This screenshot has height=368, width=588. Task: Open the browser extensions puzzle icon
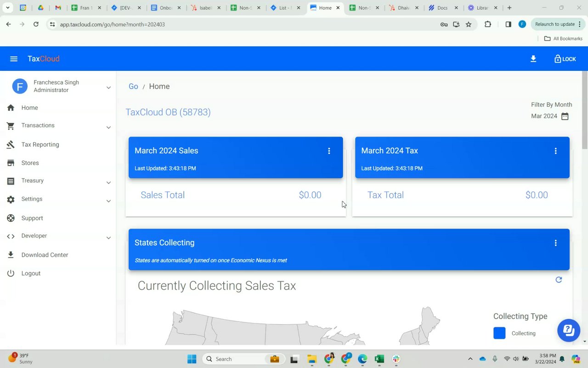[x=488, y=24]
